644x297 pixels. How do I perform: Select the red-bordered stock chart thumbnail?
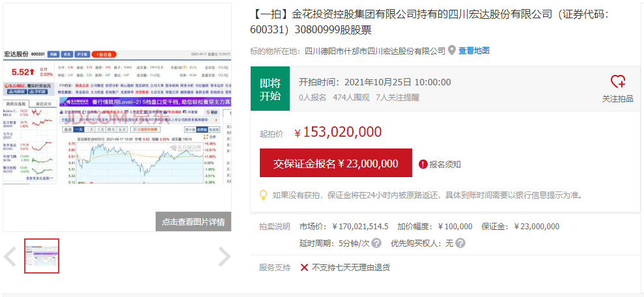coord(42,256)
